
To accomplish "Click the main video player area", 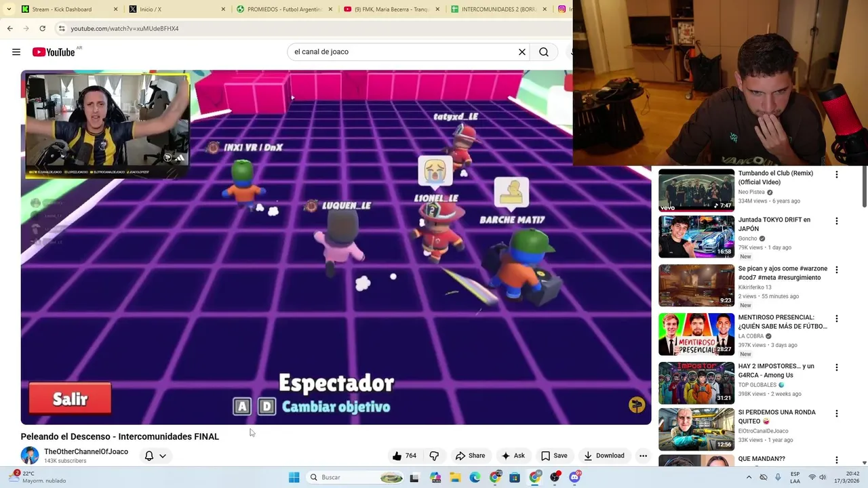I will tap(336, 247).
